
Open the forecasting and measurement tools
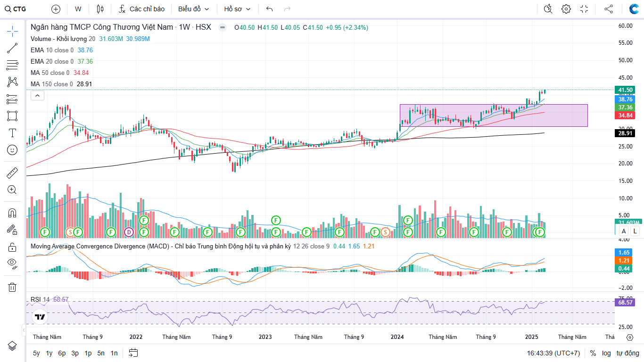click(x=12, y=99)
